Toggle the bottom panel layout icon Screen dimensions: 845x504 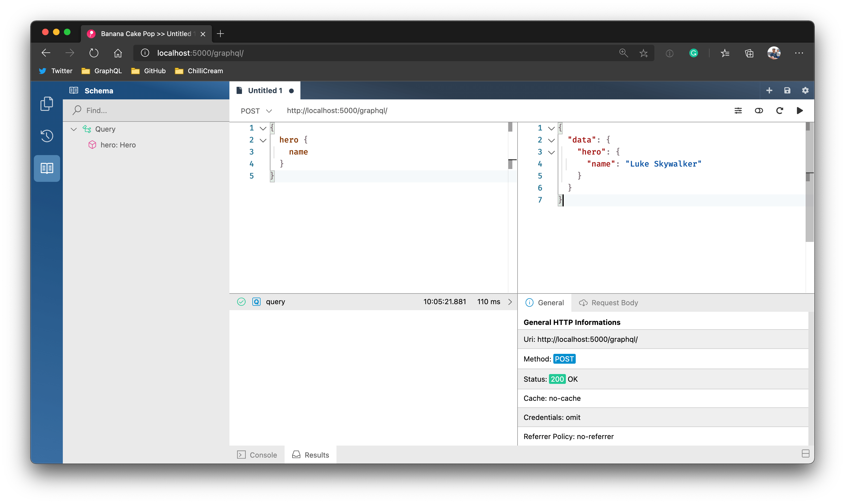805,454
